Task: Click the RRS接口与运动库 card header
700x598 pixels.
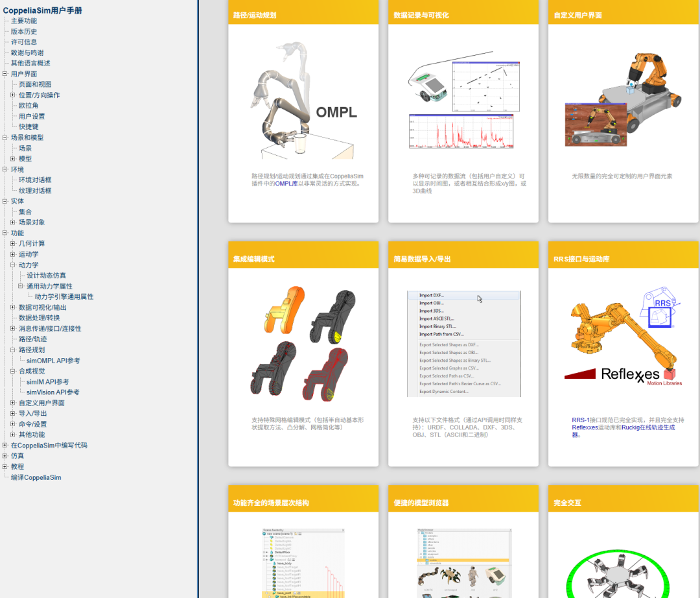Action: coord(624,255)
